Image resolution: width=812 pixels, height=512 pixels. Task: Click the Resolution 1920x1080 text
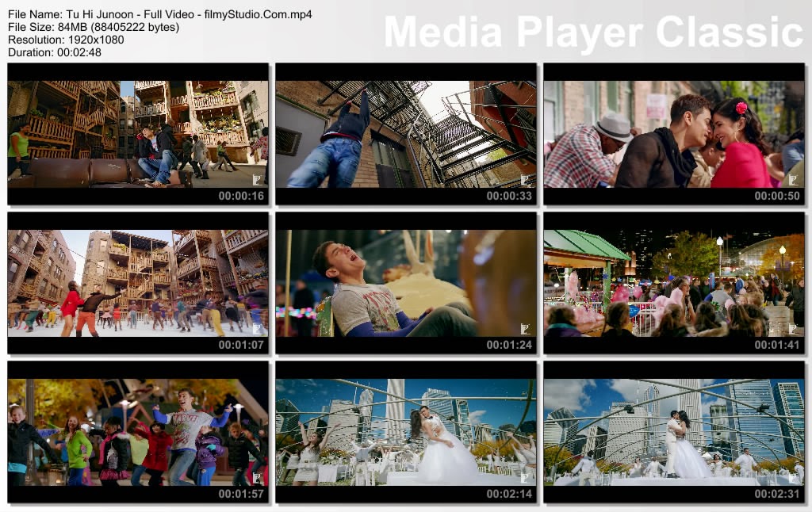point(66,40)
